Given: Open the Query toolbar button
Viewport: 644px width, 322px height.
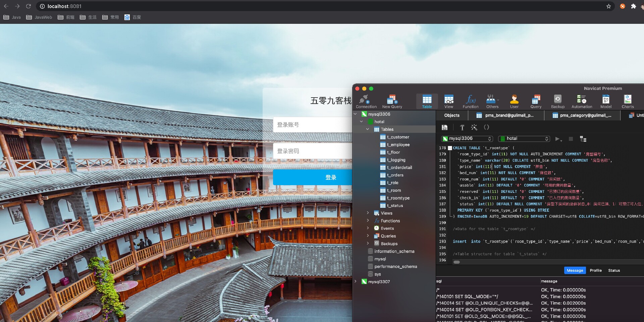Looking at the screenshot, I should [536, 102].
